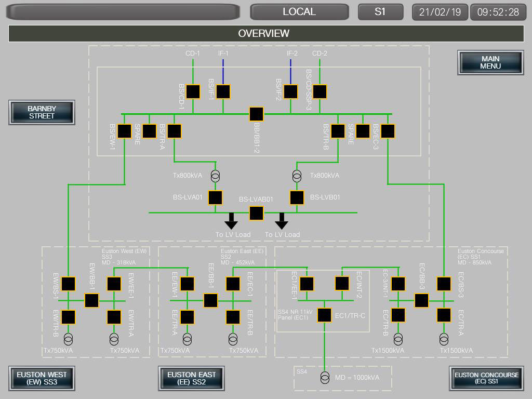Select breaker BS-LVAB01 between the LV loads

click(256, 213)
